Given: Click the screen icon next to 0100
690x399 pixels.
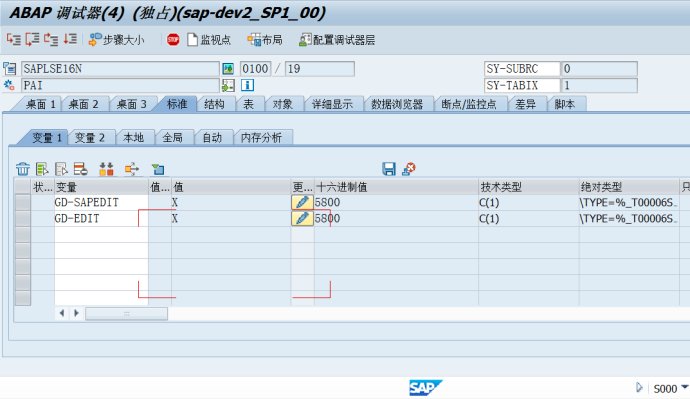Looking at the screenshot, I should tap(228, 69).
